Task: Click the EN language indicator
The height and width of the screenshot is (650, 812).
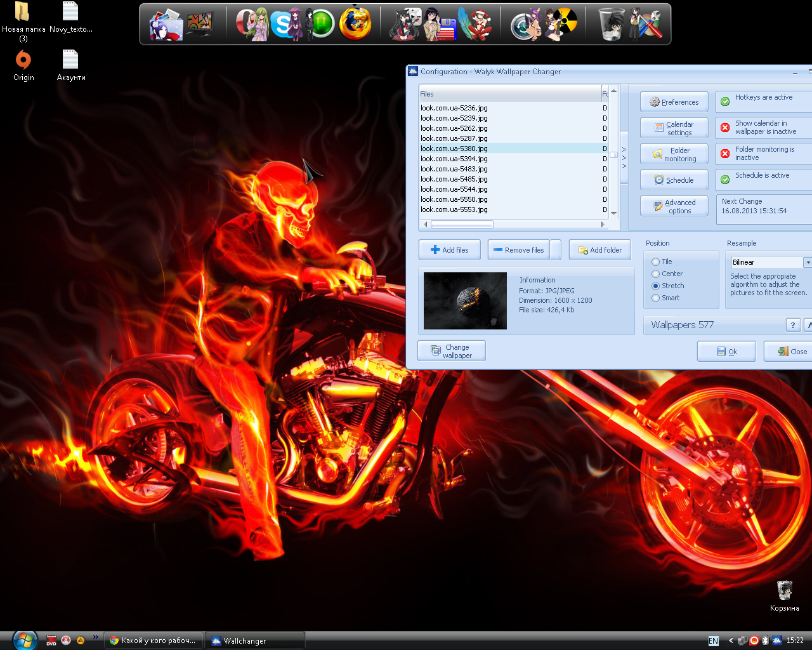Action: tap(714, 640)
